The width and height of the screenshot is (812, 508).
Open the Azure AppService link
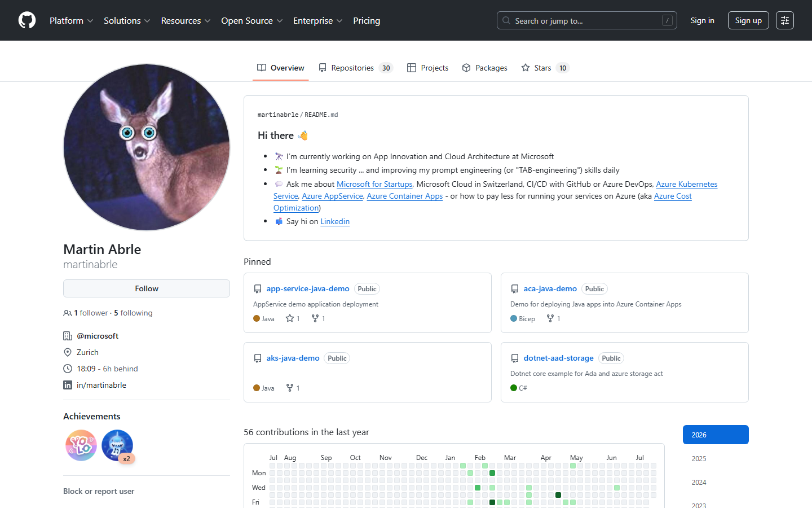tap(332, 196)
